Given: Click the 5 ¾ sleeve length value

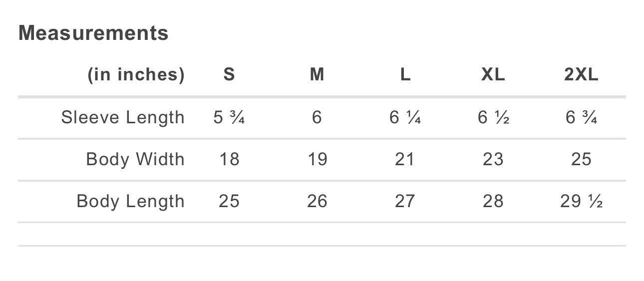Looking at the screenshot, I should click(229, 118).
